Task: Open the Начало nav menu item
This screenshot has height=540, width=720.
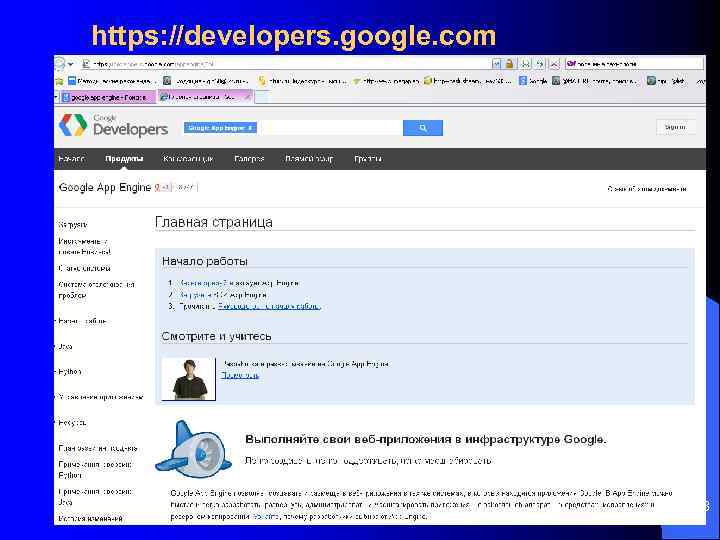Action: (71, 159)
